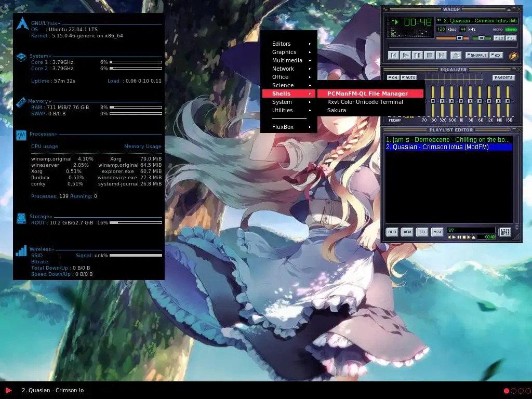Pause playback with the main Pause button
The image size is (532, 399).
[417, 55]
